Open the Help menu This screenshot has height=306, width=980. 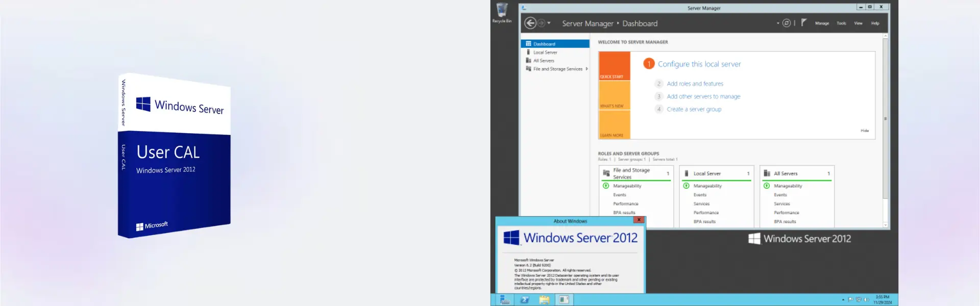[875, 23]
